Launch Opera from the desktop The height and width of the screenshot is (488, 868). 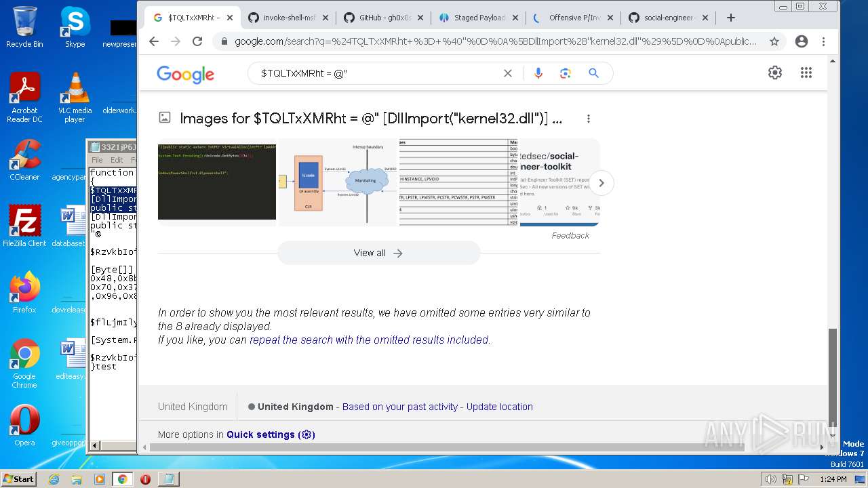tap(24, 426)
